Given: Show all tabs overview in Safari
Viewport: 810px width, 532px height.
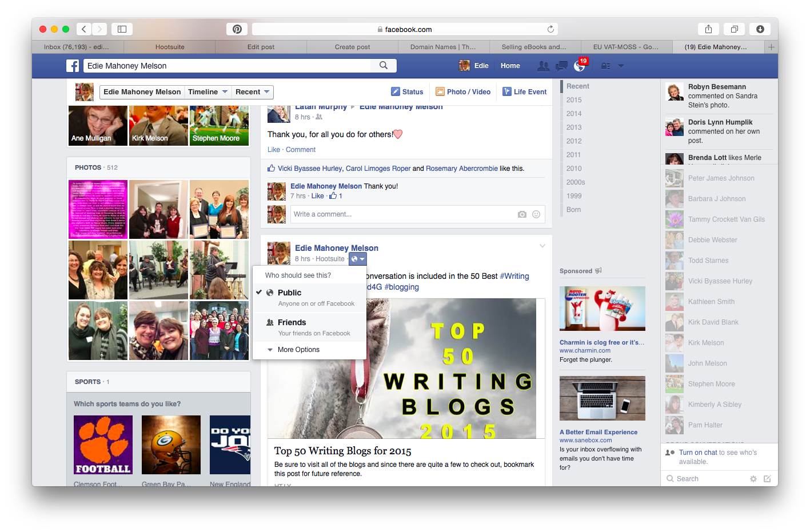Looking at the screenshot, I should [734, 29].
